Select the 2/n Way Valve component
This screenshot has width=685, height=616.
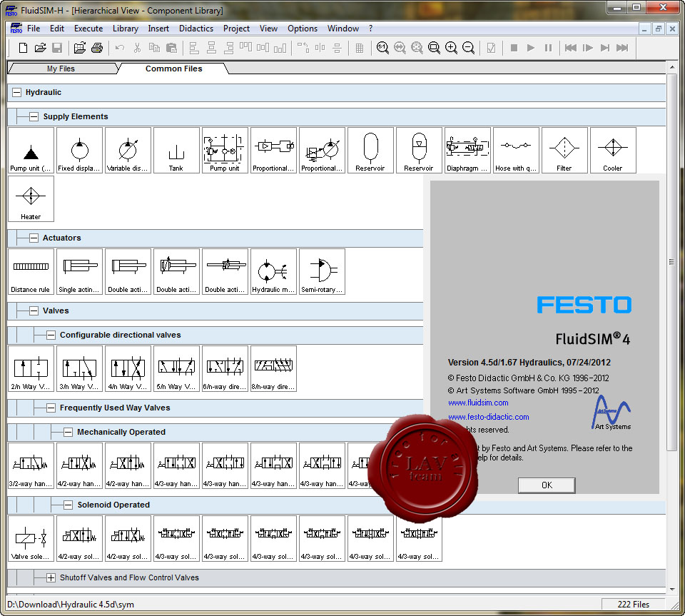click(31, 369)
